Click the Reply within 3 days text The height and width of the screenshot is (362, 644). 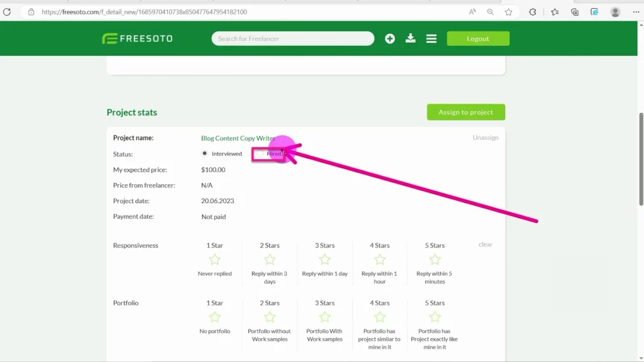pyautogui.click(x=269, y=277)
